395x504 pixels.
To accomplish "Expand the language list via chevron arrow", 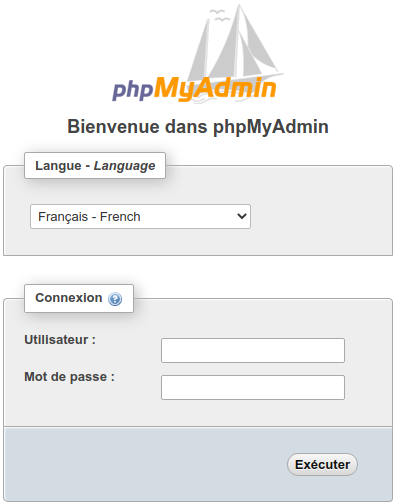I will pos(242,216).
